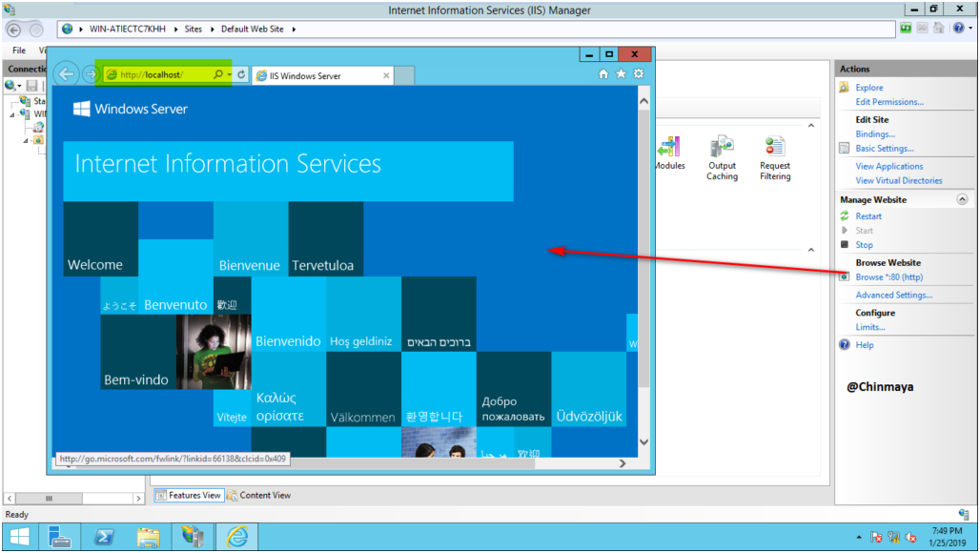Screen dimensions: 980x553
Task: Click Browse *:80 (http) link
Action: [x=888, y=276]
